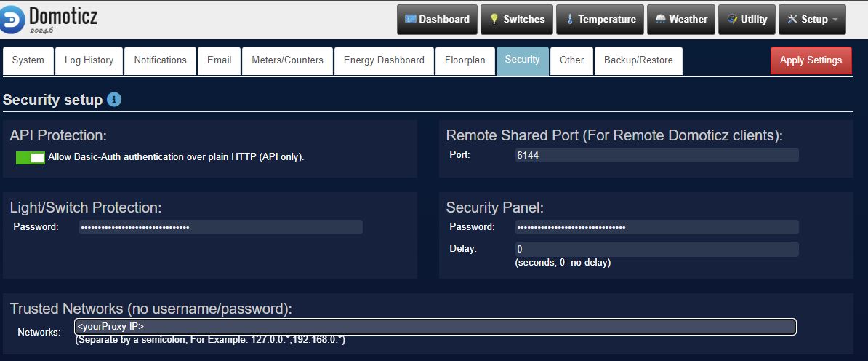Expand the Setup dropdown menu
The image size is (868, 361).
click(x=812, y=20)
